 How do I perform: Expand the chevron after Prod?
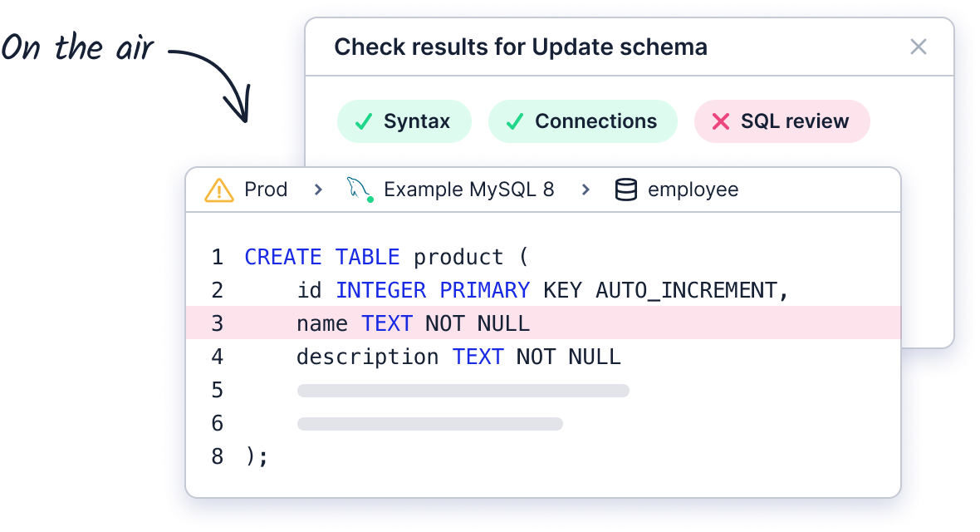[x=318, y=190]
